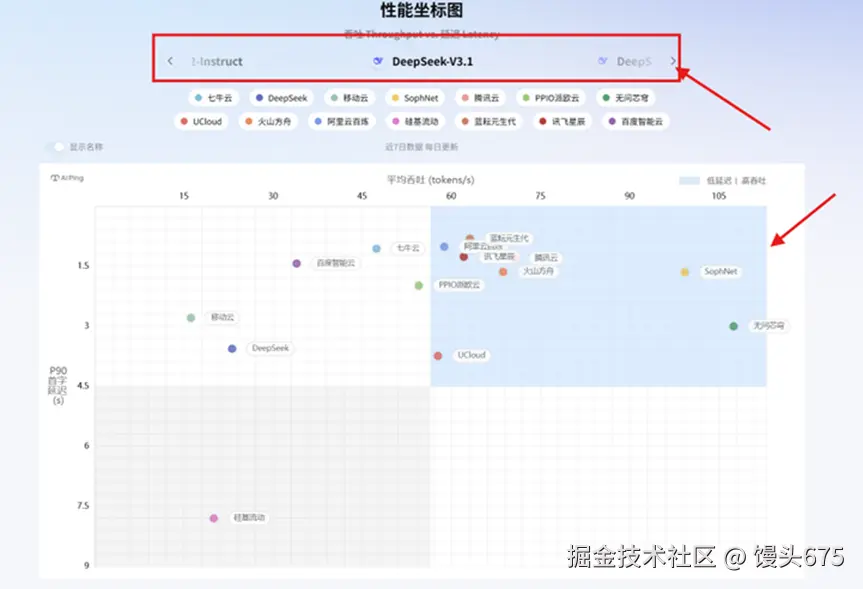This screenshot has width=863, height=589.
Task: Toggle the DeepSeek legend chip
Action: pos(282,98)
